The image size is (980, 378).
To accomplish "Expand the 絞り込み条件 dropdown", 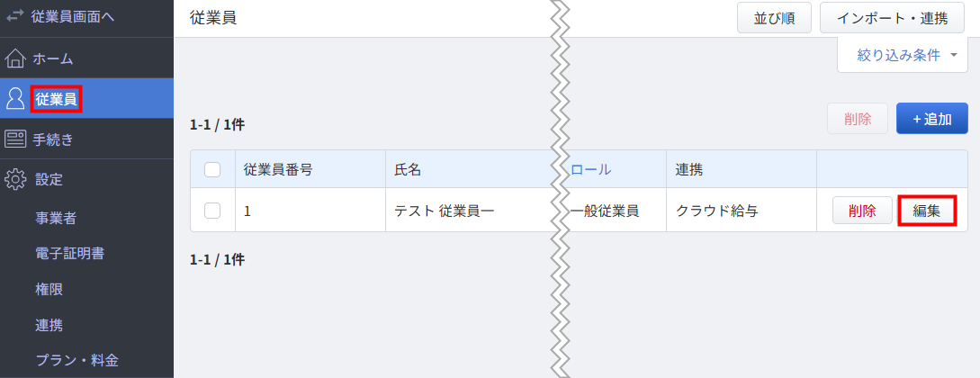I will coord(903,55).
